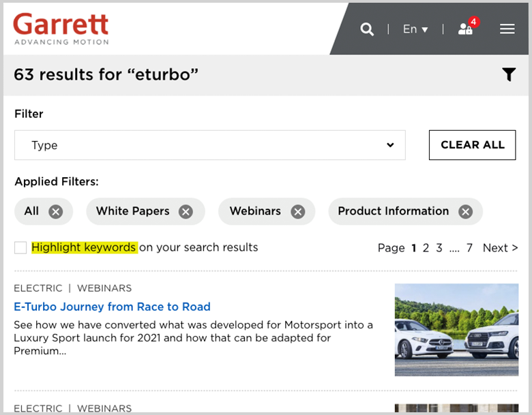The height and width of the screenshot is (415, 532).
Task: Open the hamburger menu
Action: point(507,29)
